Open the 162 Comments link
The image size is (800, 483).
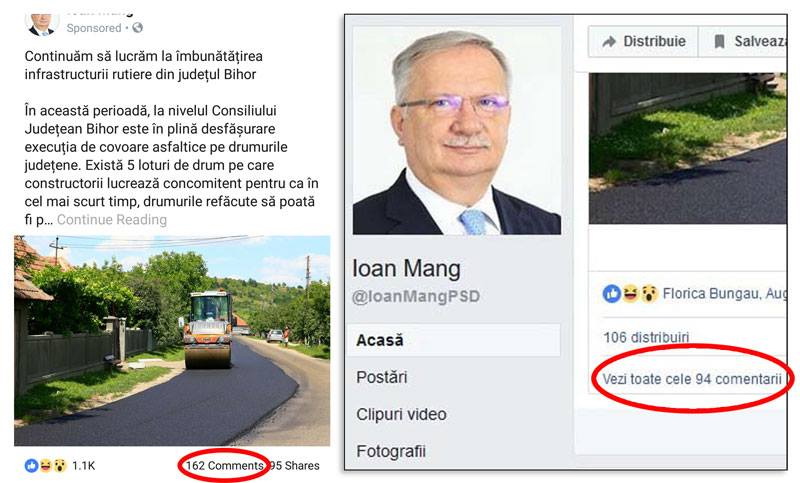pos(224,466)
